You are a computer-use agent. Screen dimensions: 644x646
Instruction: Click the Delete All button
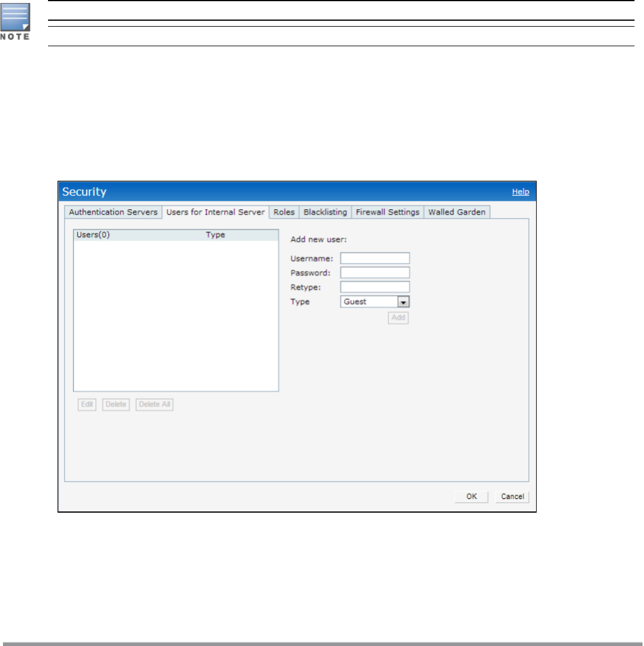pos(155,405)
